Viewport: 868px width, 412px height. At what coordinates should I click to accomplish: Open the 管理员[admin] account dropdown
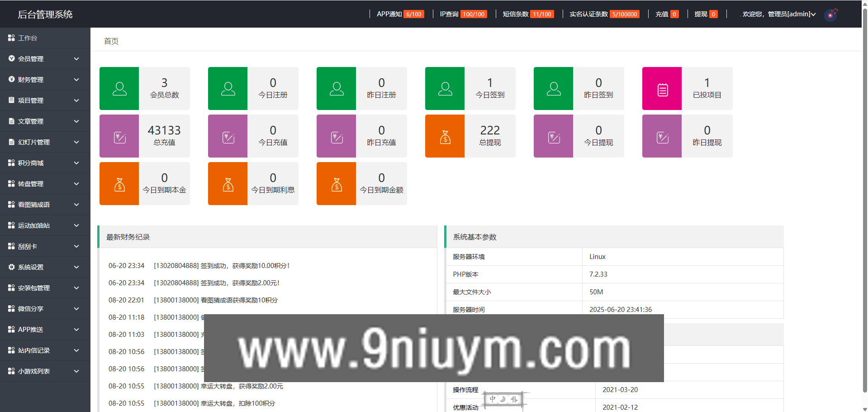(x=778, y=14)
